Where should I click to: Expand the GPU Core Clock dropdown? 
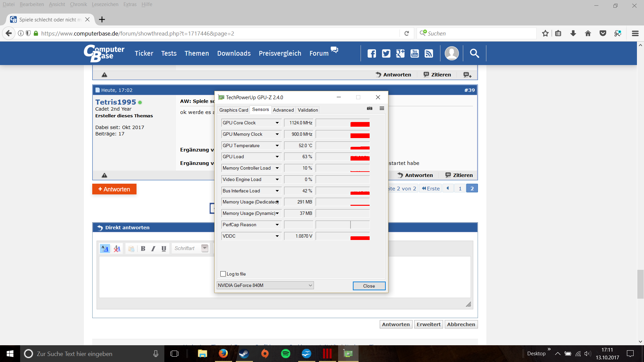pos(277,123)
